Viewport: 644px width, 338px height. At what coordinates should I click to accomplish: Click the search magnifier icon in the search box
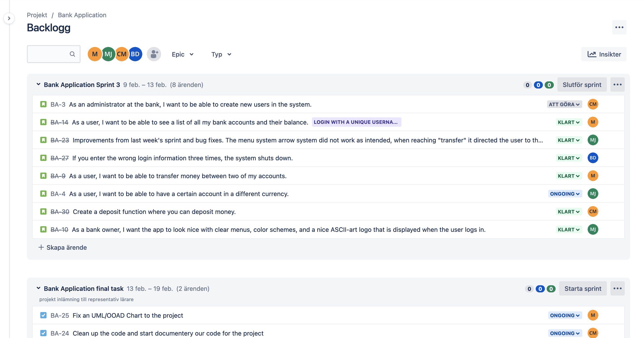(x=72, y=54)
